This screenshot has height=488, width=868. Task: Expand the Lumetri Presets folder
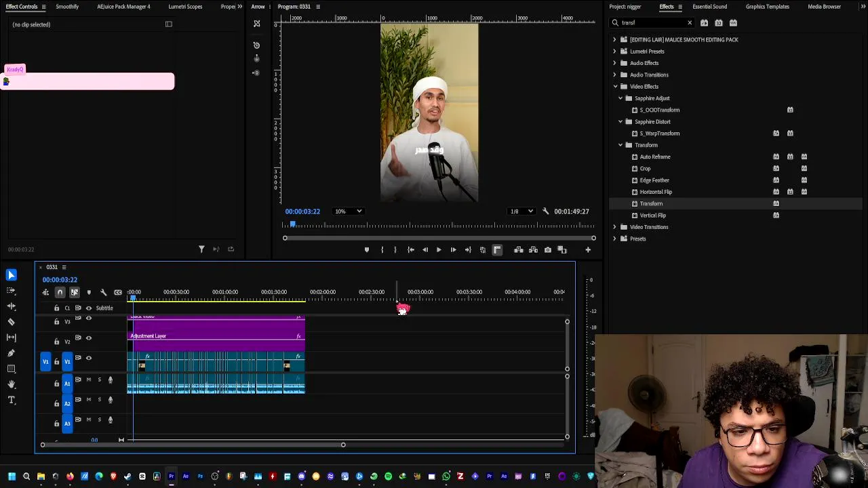coord(614,52)
